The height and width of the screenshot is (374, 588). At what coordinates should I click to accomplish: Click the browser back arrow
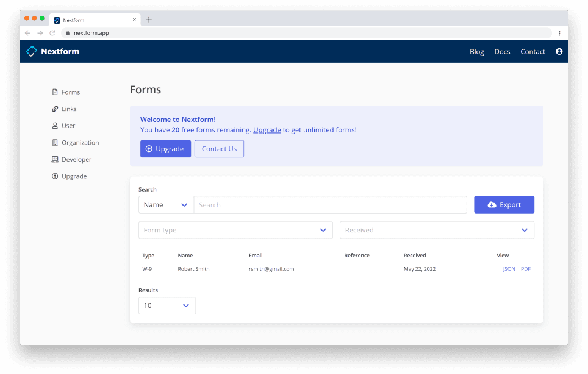(x=27, y=33)
